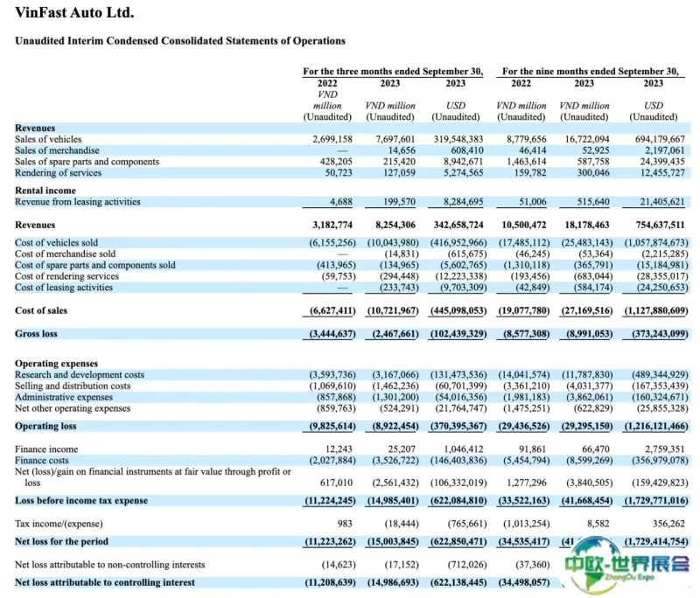700x598 pixels.
Task: Click the value 7,697,601
Action: click(x=395, y=139)
